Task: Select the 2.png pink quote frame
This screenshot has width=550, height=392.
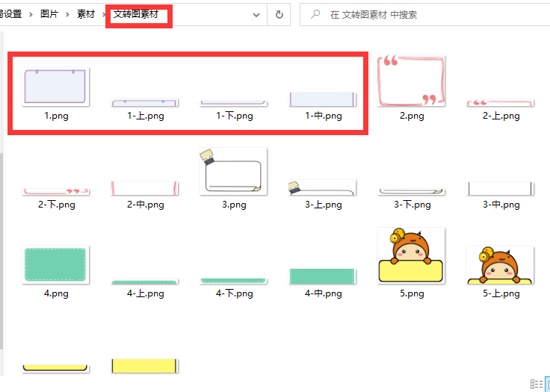Action: 411,81
